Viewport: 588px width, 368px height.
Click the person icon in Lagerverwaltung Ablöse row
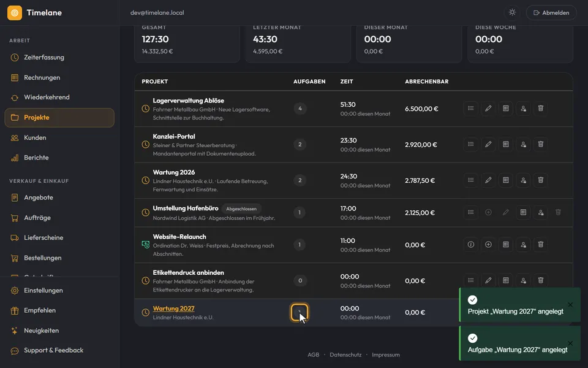(x=523, y=109)
